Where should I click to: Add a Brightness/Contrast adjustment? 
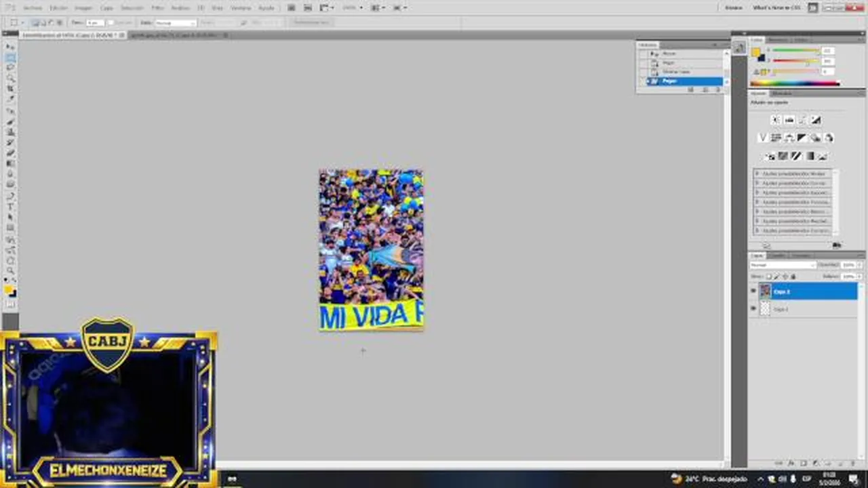click(776, 120)
